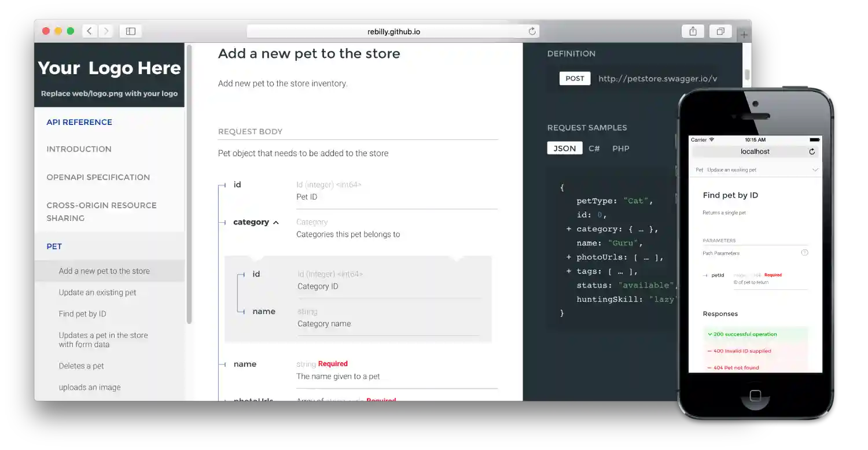Navigate to Update an existing pet
The height and width of the screenshot is (450, 868).
[x=97, y=292]
